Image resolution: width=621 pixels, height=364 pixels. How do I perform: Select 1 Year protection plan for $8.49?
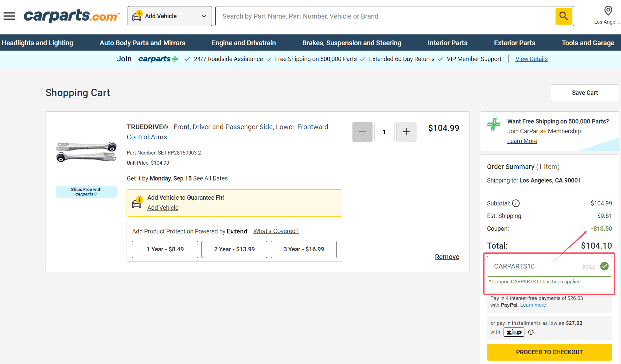(x=165, y=249)
